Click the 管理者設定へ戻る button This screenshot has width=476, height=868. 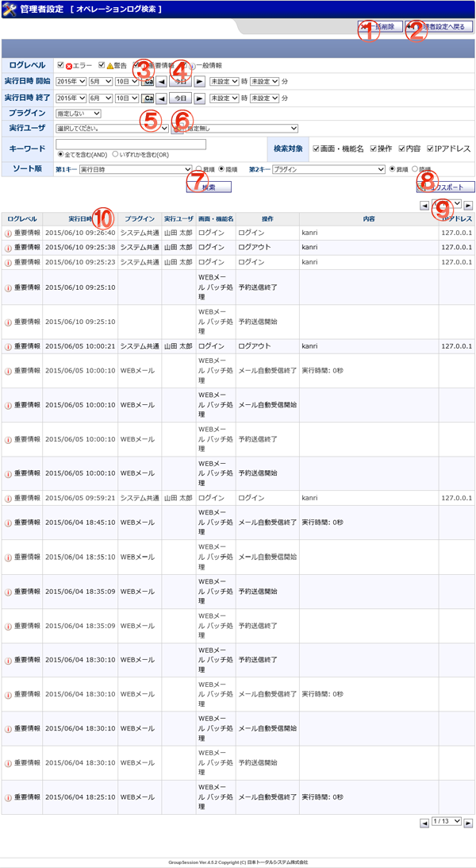click(x=440, y=27)
